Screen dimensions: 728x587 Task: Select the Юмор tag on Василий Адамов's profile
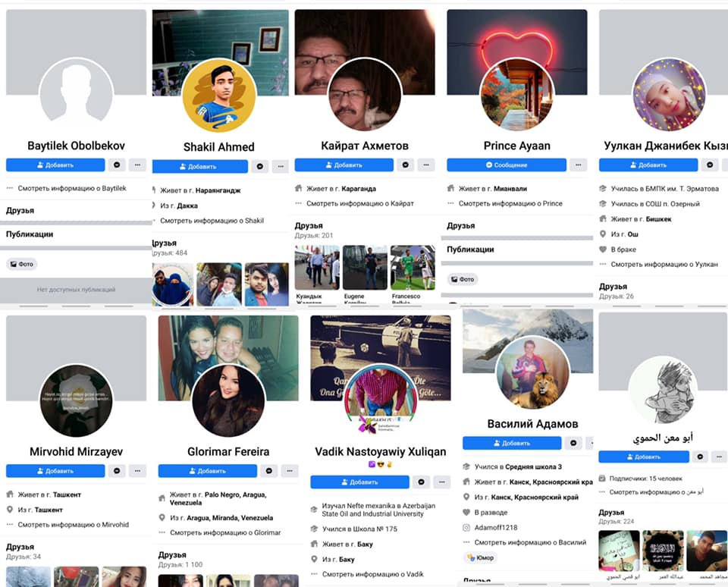480,558
